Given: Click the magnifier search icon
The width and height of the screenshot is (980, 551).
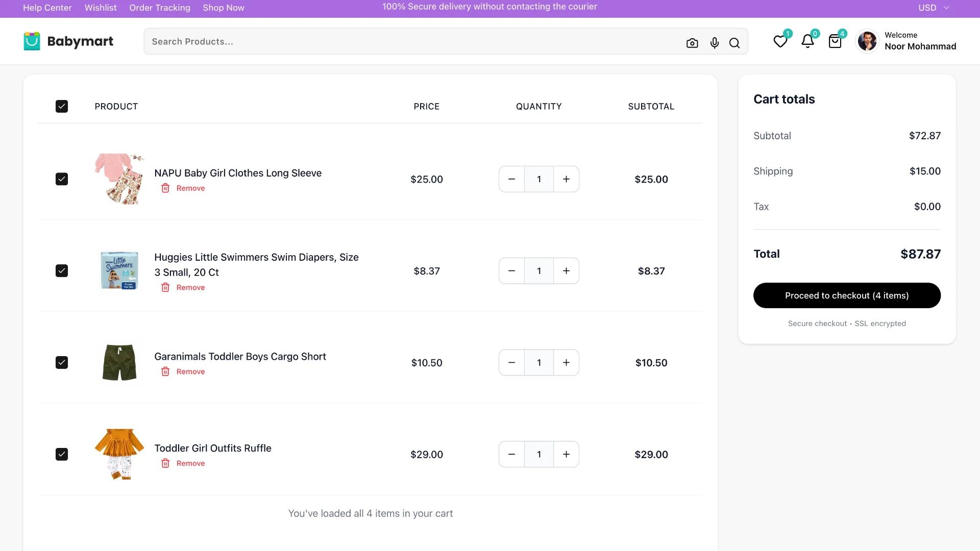Looking at the screenshot, I should point(734,43).
